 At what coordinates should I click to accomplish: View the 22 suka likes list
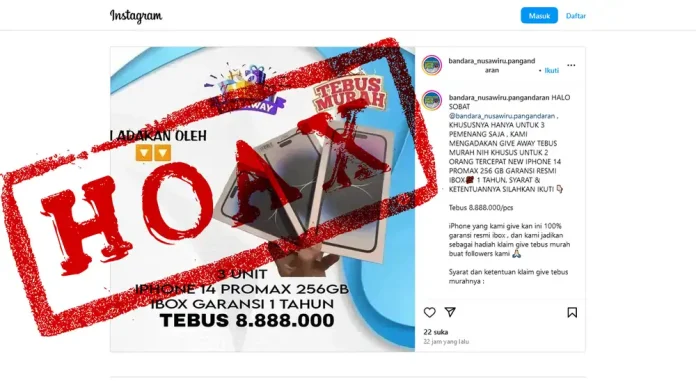tap(435, 332)
